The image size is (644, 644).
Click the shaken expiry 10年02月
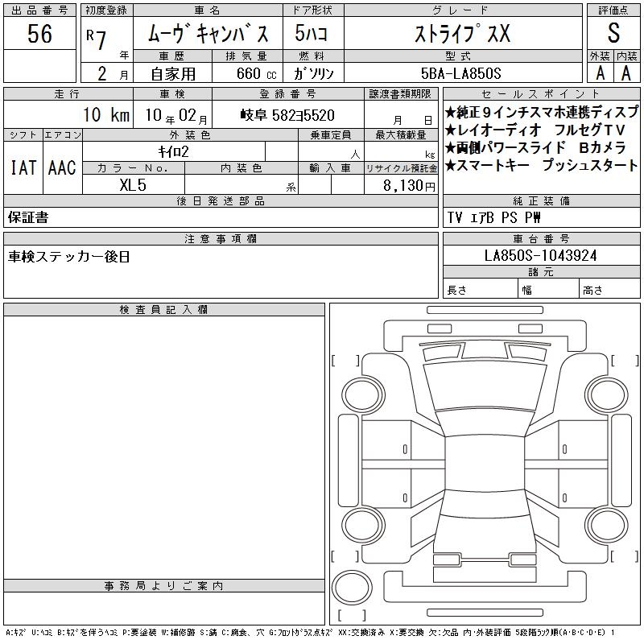point(176,115)
